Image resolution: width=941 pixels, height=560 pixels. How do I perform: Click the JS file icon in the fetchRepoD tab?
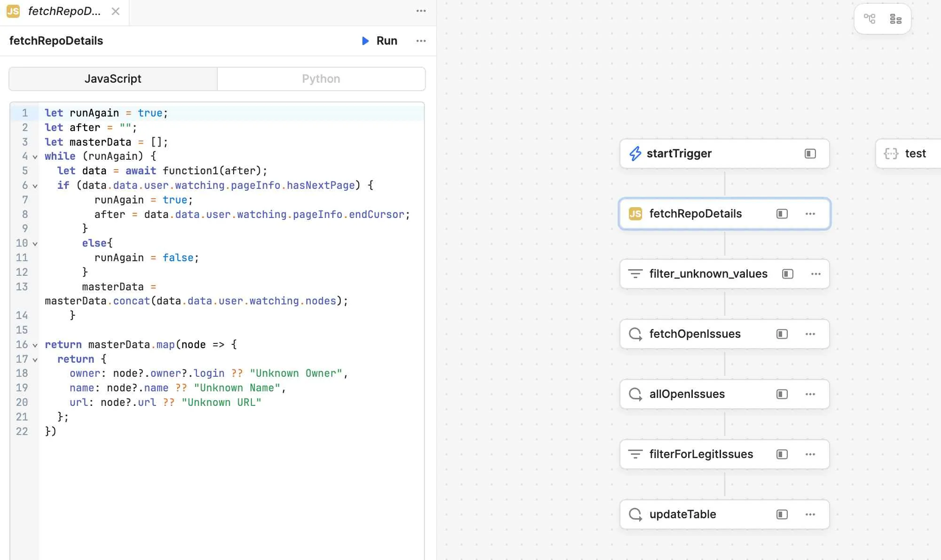13,11
